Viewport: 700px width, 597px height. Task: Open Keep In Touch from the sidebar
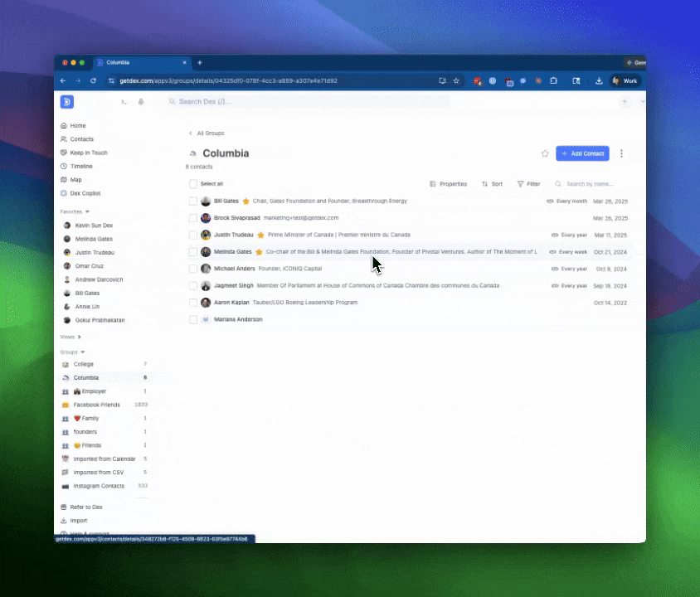[x=88, y=153]
